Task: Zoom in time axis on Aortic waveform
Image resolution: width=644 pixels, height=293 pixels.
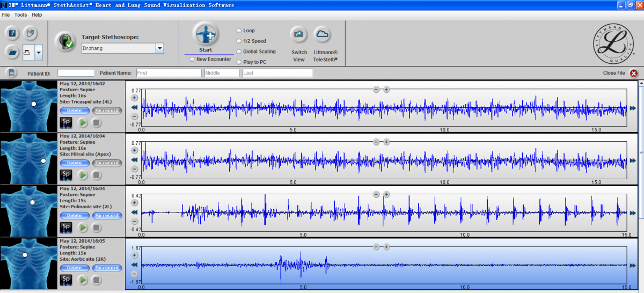Action: (386, 246)
